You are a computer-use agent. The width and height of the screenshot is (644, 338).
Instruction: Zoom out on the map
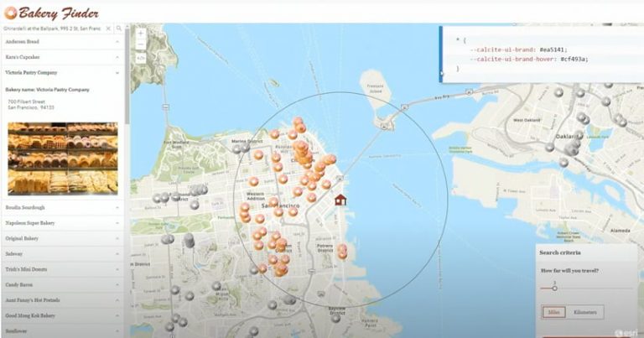tap(141, 44)
